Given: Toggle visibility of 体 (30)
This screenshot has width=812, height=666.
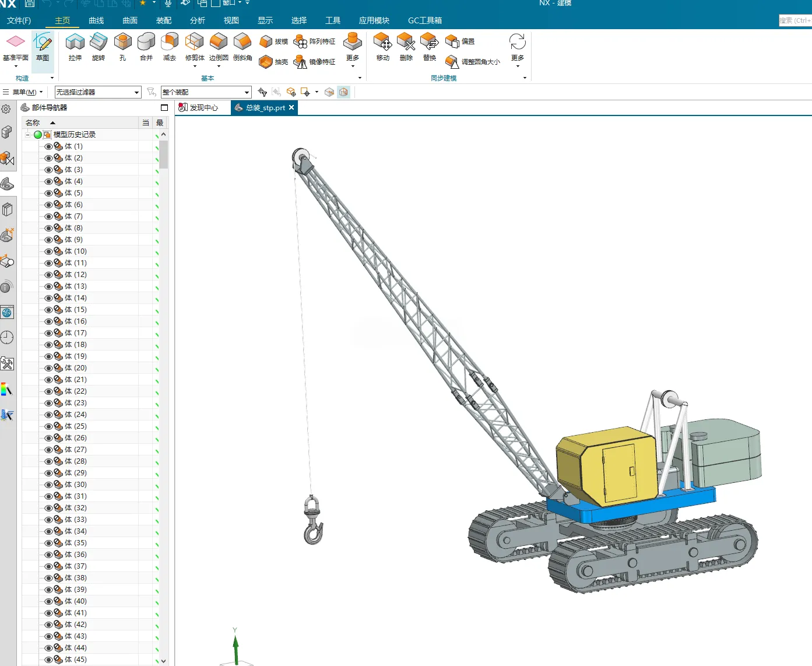Looking at the screenshot, I should [48, 485].
